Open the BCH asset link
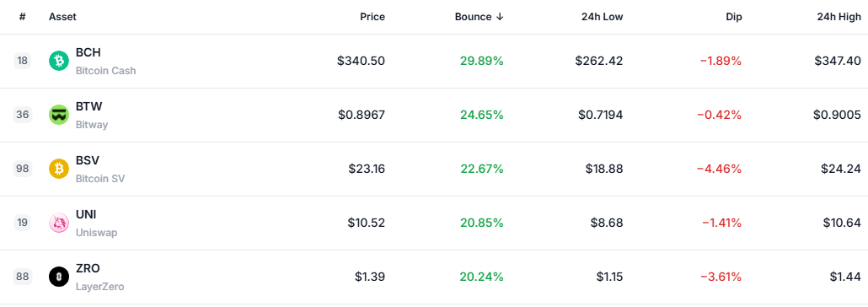Screen dimensions: 868x307 (88, 52)
